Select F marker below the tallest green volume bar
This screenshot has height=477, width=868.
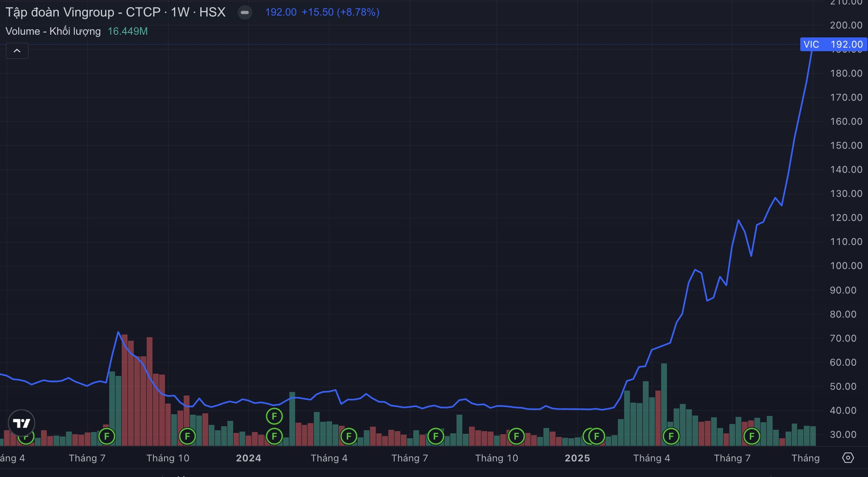click(671, 436)
